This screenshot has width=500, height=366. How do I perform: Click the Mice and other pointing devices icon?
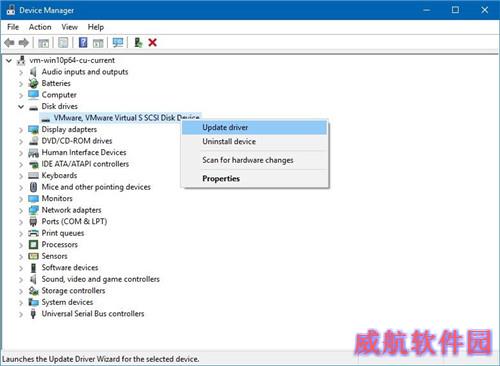click(x=33, y=187)
